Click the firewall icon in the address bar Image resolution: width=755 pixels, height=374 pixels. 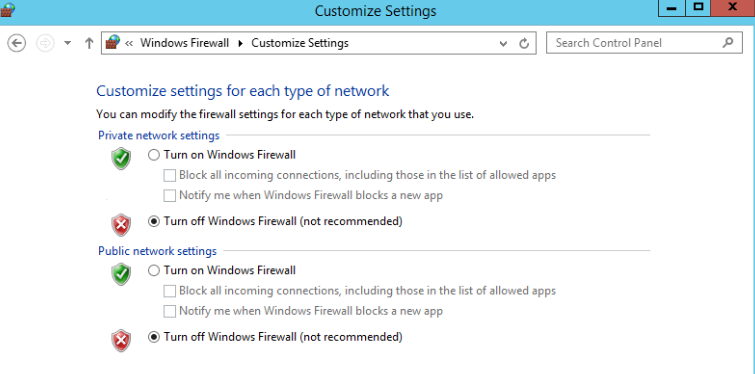tap(113, 42)
